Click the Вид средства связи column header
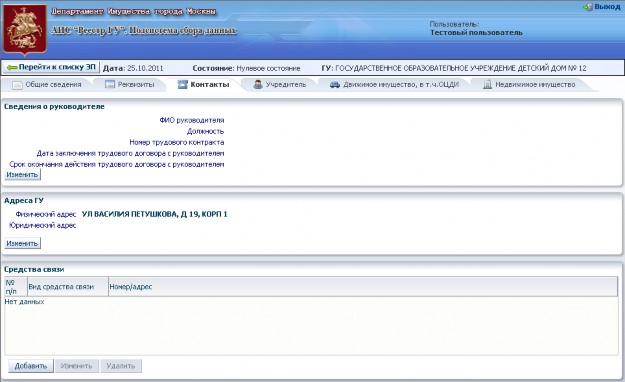 click(x=68, y=287)
